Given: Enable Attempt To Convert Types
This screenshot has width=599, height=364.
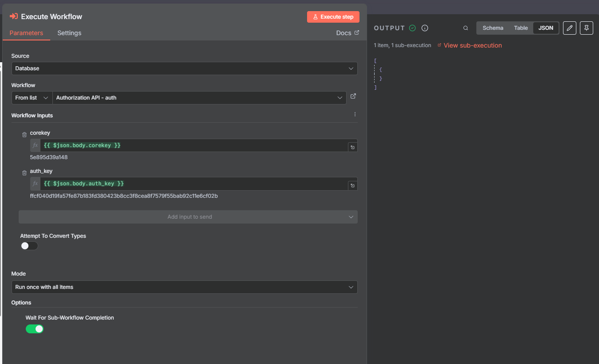Looking at the screenshot, I should (29, 246).
